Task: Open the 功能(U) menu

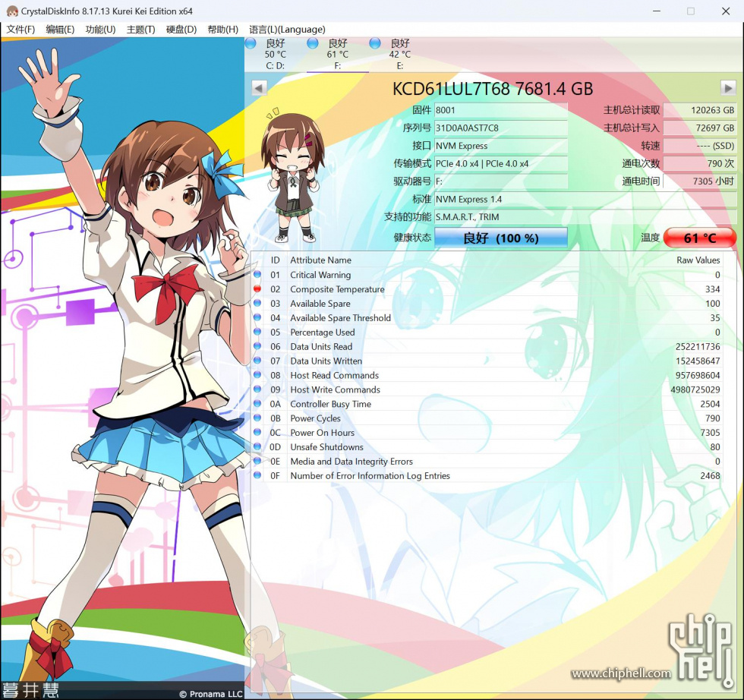Action: click(100, 30)
